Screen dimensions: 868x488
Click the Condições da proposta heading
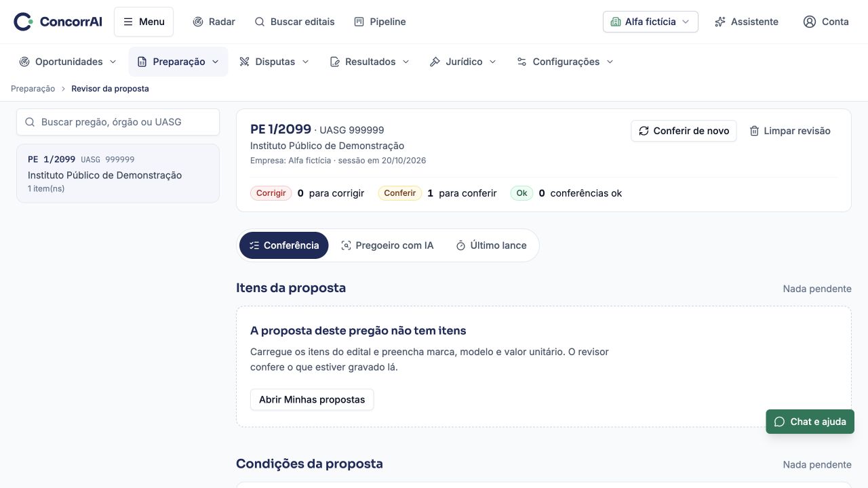click(309, 464)
